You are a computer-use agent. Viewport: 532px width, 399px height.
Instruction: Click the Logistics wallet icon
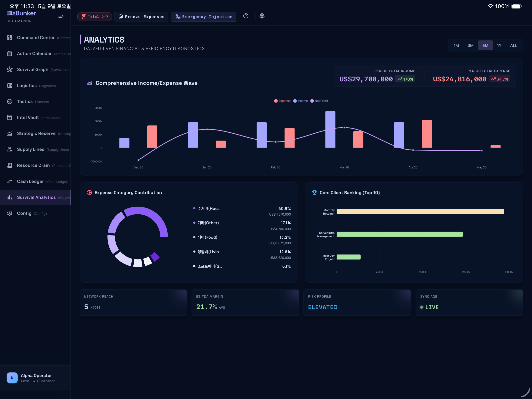coord(10,85)
